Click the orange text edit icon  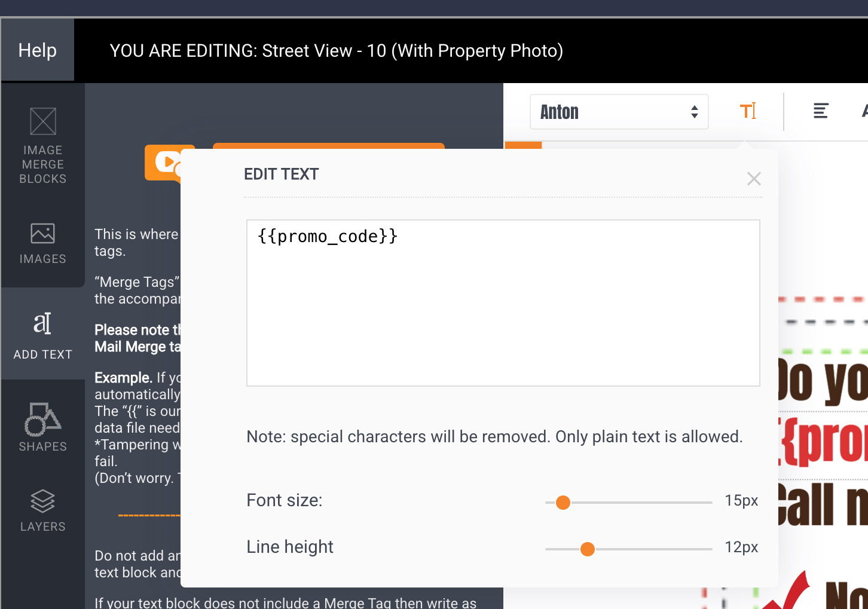[x=748, y=111]
